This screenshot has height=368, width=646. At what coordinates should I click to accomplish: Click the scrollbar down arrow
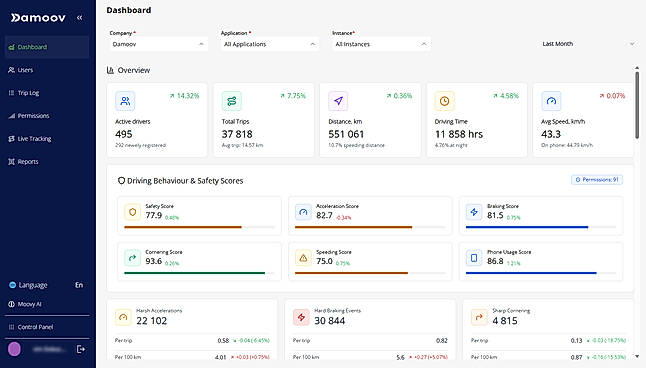tap(637, 356)
